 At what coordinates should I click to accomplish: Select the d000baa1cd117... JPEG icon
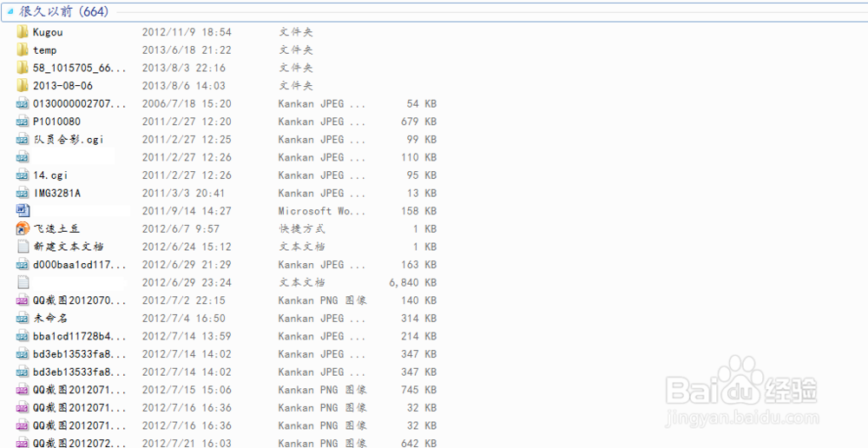[23, 264]
